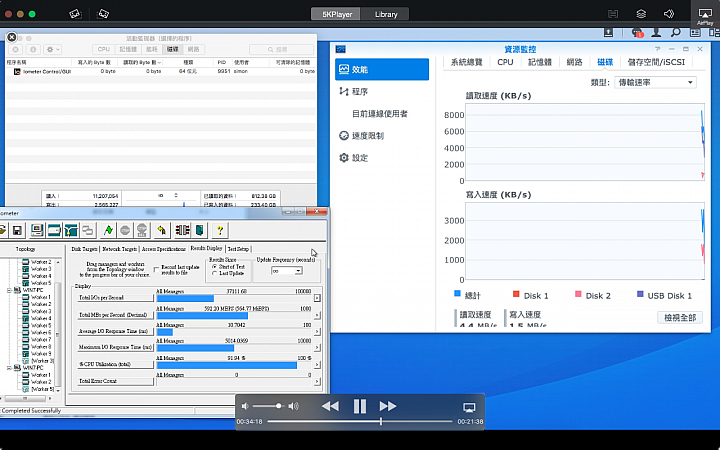Image resolution: width=720 pixels, height=450 pixels.
Task: Click the green flag Start Tests icon
Action: tap(108, 230)
